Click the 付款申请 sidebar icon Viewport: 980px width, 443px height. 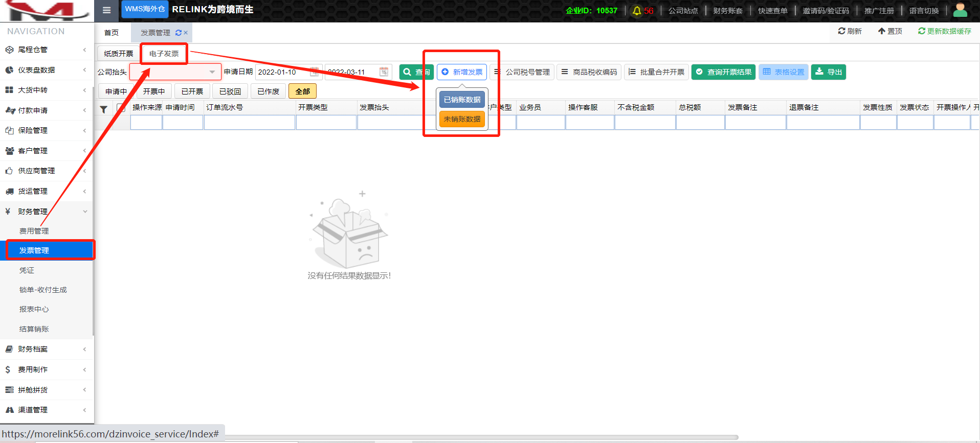click(x=10, y=110)
